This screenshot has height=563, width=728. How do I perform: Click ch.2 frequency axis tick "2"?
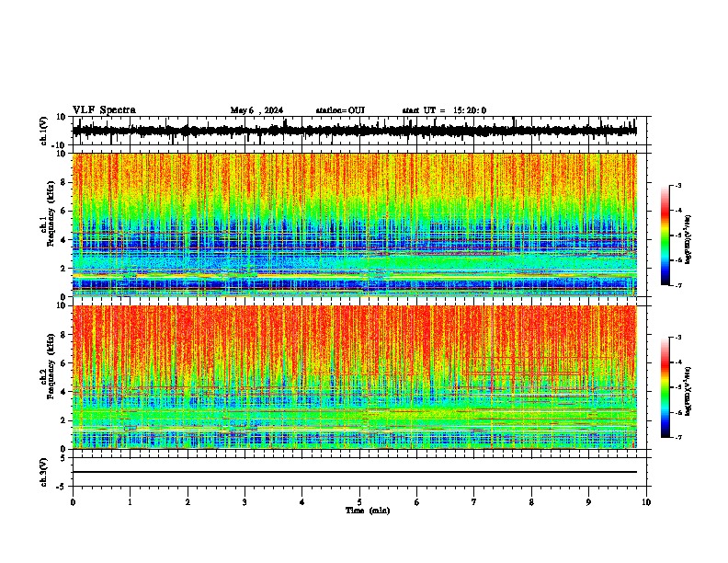(63, 420)
